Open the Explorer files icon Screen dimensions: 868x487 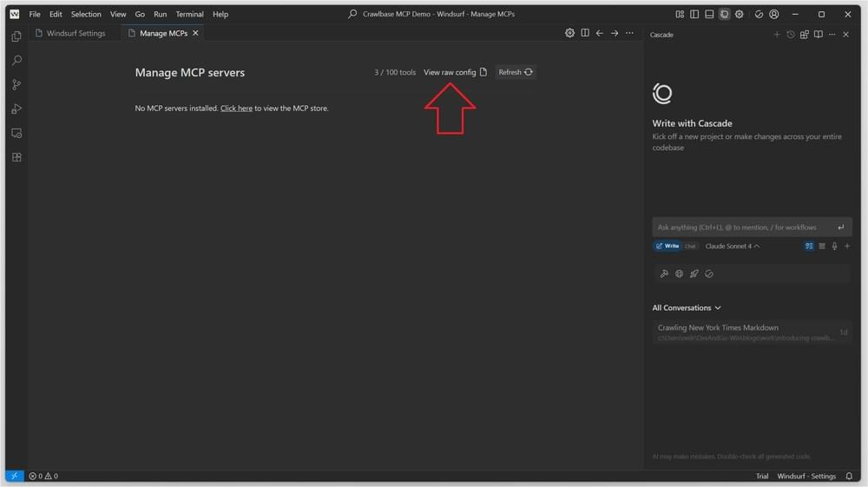[16, 36]
